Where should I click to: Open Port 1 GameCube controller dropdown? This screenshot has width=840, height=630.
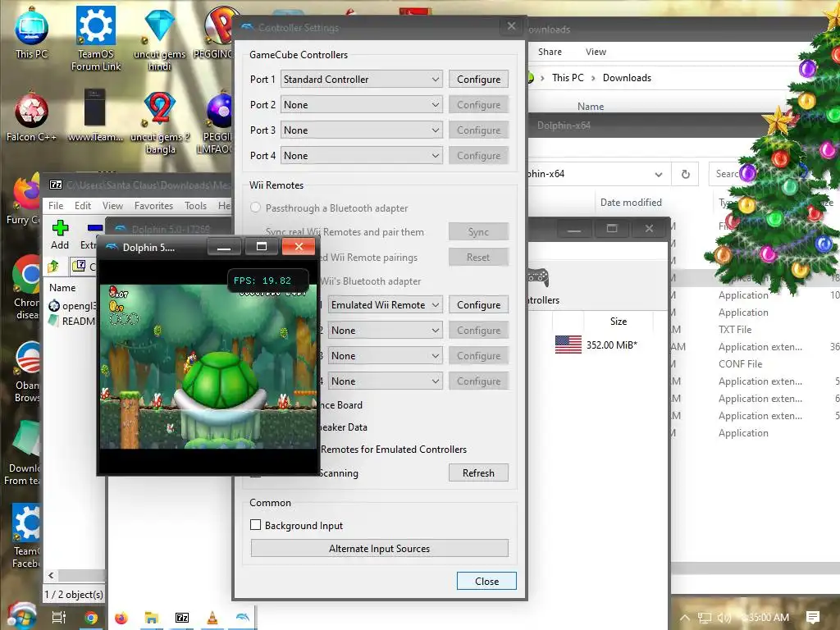pyautogui.click(x=362, y=80)
